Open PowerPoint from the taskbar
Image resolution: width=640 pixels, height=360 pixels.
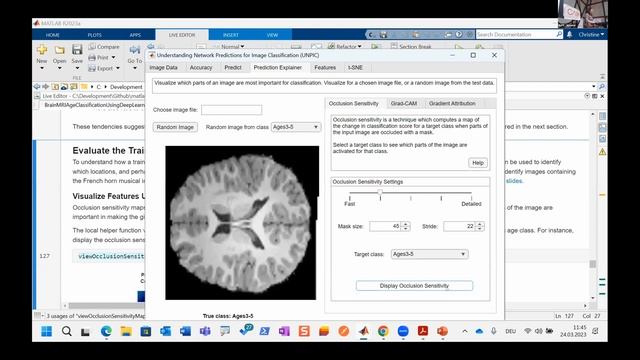click(442, 331)
